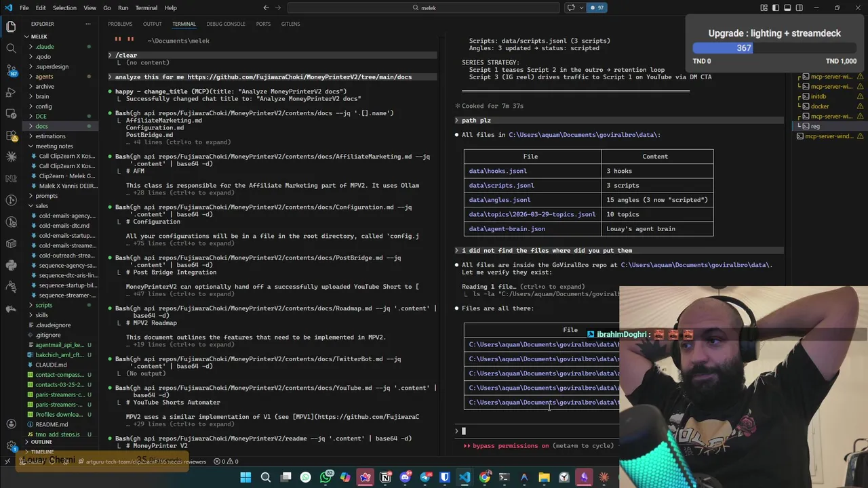This screenshot has width=868, height=488.
Task: Open Discord from the taskbar
Action: [406, 477]
